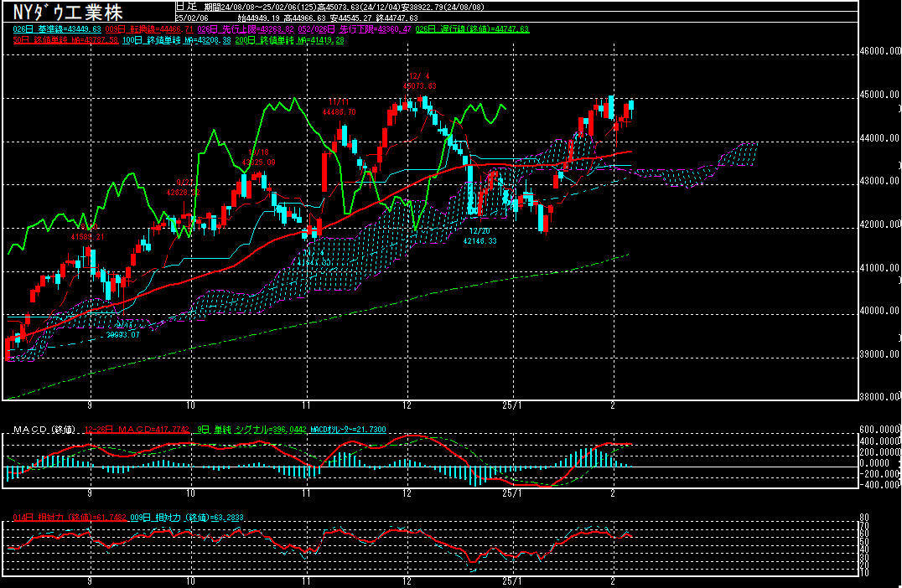
Task: Click the 200日 終値単純 MA=41419.28 label
Action: coord(290,40)
